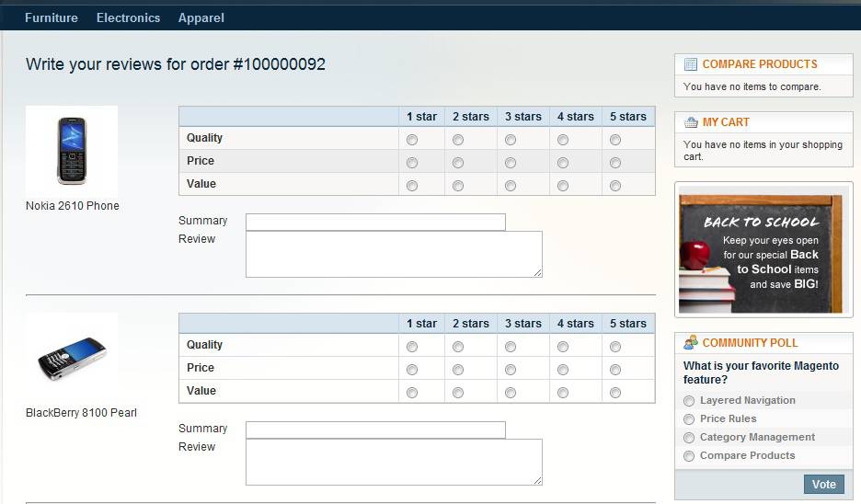Open the Apparel menu

(x=201, y=18)
